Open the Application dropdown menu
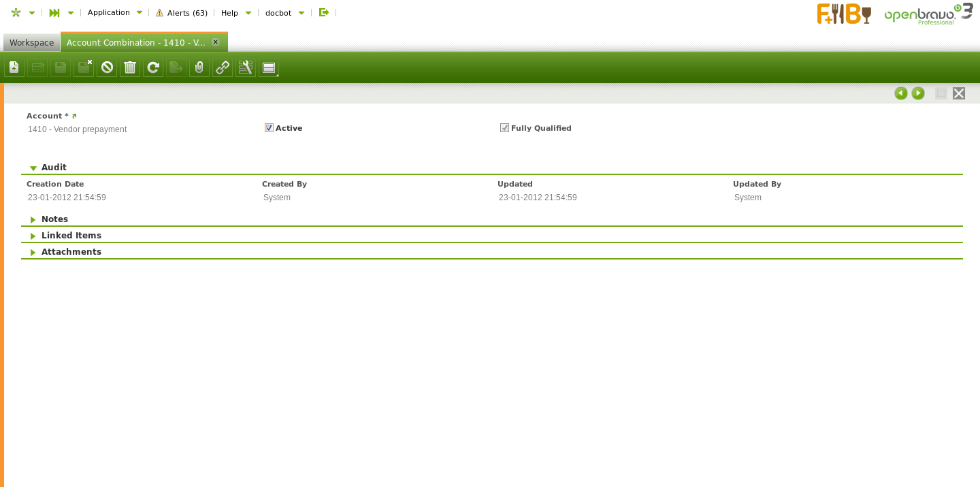The height and width of the screenshot is (487, 980). (x=114, y=12)
